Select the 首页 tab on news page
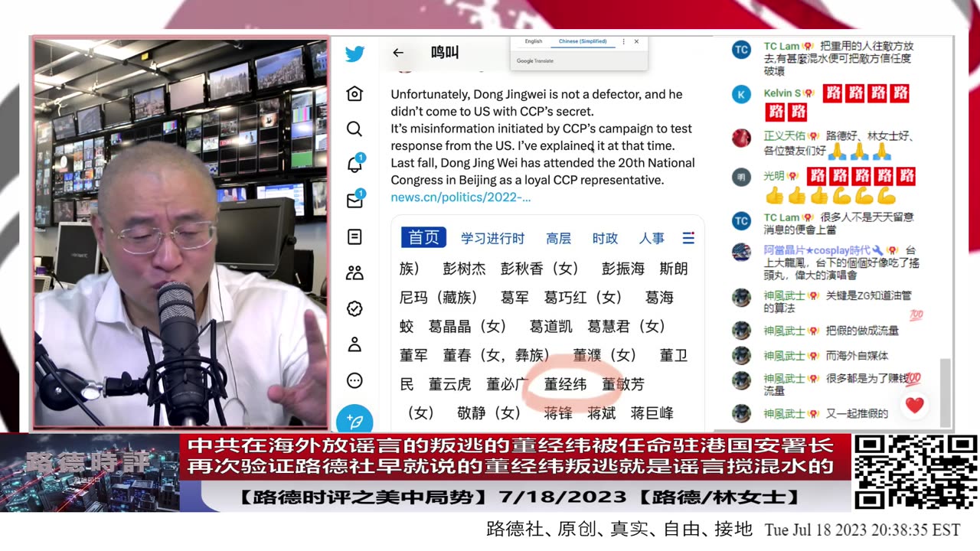 [423, 237]
